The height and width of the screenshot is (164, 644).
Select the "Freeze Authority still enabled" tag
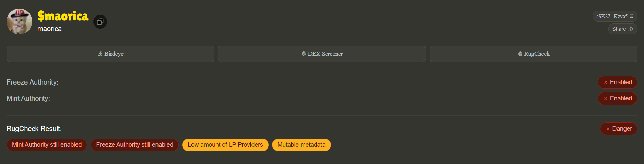(134, 145)
